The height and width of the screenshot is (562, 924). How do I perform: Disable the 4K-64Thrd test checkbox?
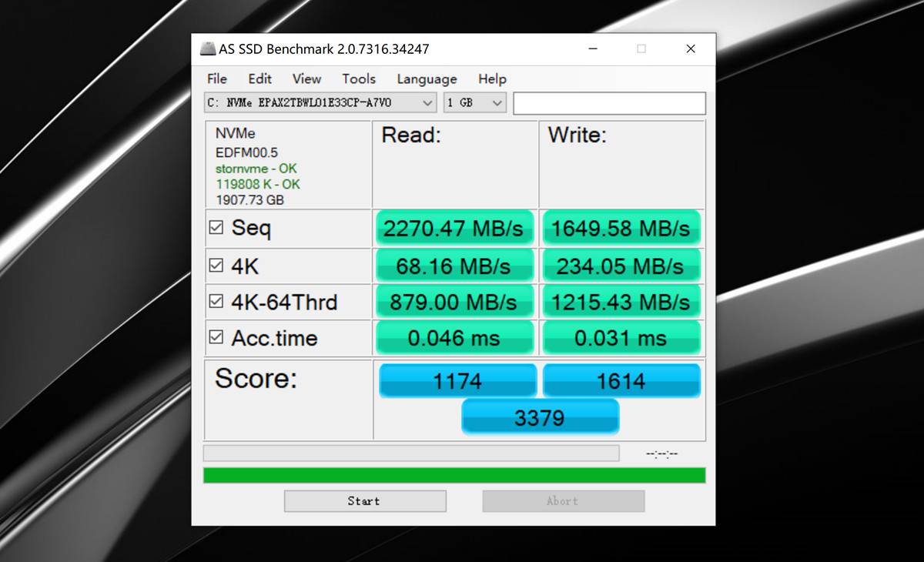click(x=216, y=302)
